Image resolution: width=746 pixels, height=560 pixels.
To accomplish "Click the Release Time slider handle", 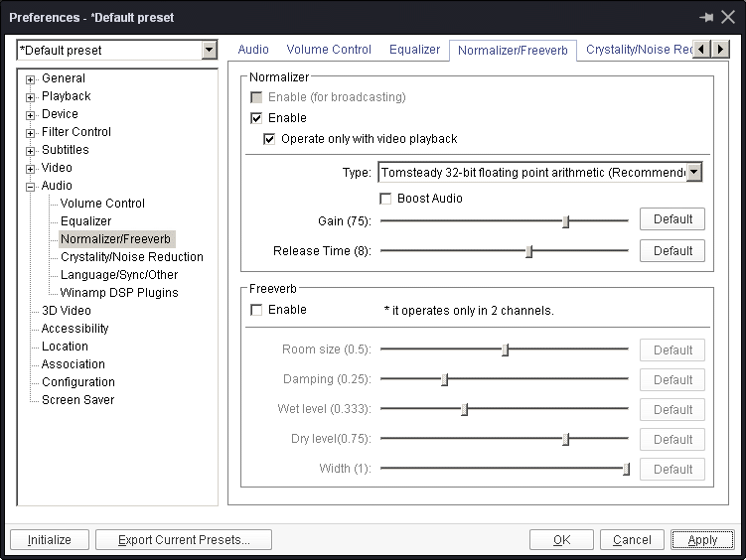I will point(528,251).
